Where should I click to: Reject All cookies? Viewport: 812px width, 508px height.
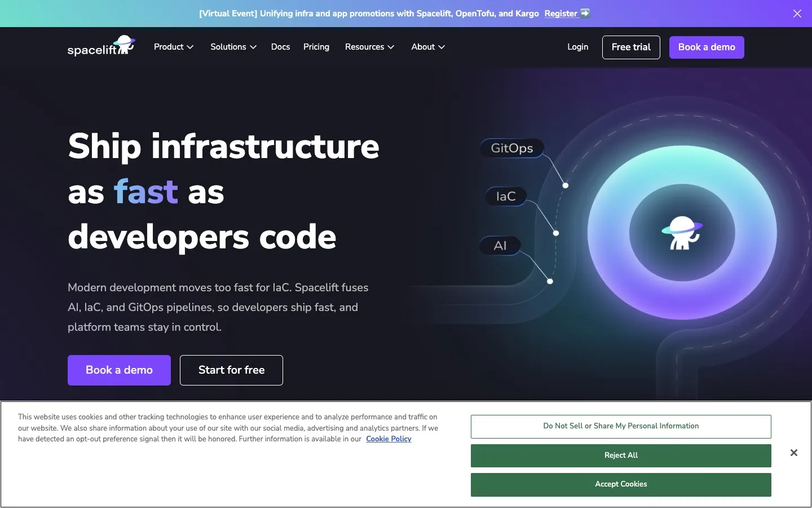[x=621, y=456]
